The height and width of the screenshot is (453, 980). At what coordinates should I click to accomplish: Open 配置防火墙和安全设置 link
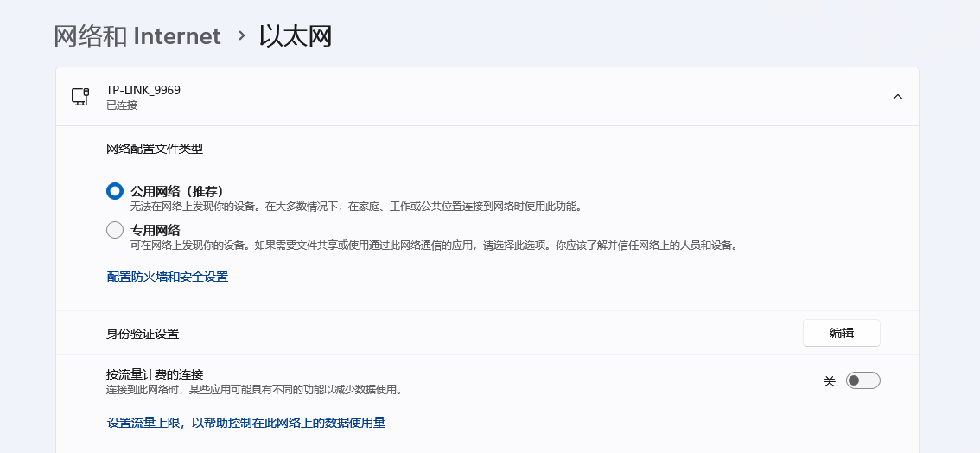(x=167, y=277)
